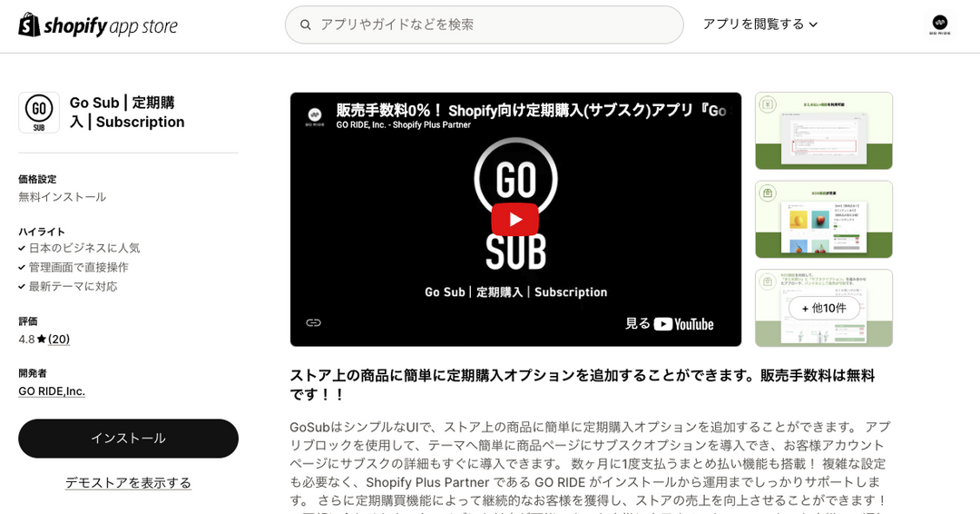This screenshot has height=514, width=980.
Task: Click the GO RIDE channel icon in video
Action: [x=314, y=115]
